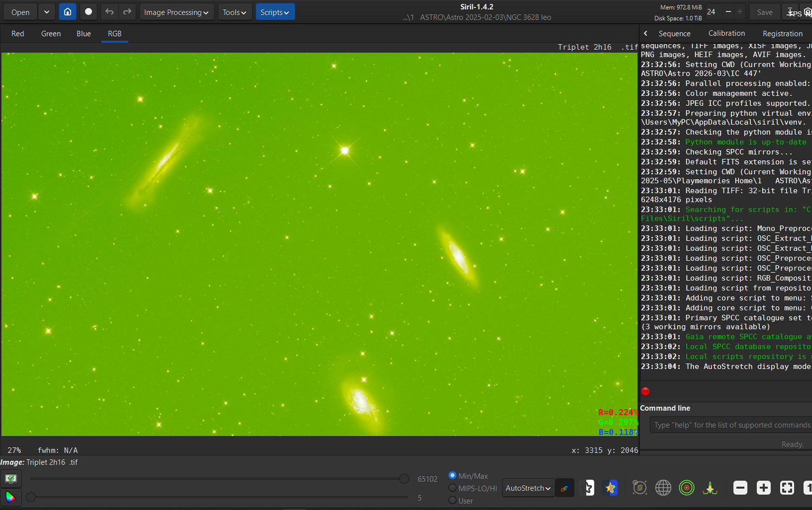Viewport: 812px width, 510px height.
Task: Toggle the ICC display monitor icon
Action: click(11, 479)
